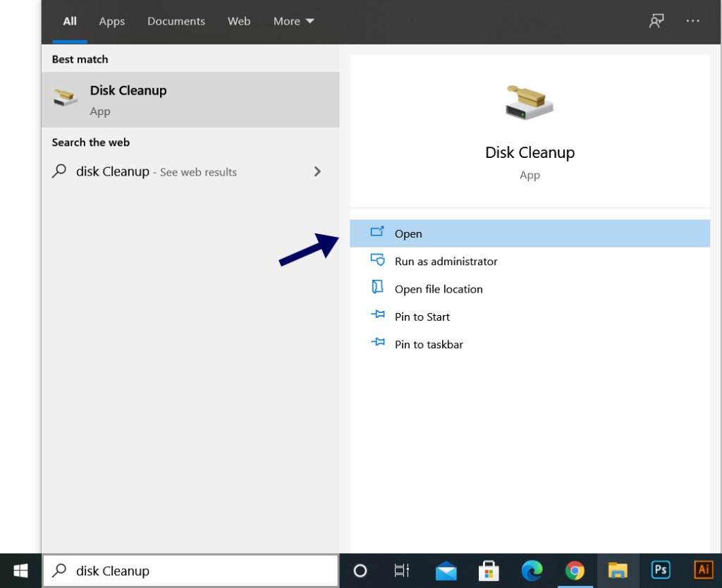Select Pin to taskbar option
This screenshot has height=588, width=722.
click(x=428, y=344)
